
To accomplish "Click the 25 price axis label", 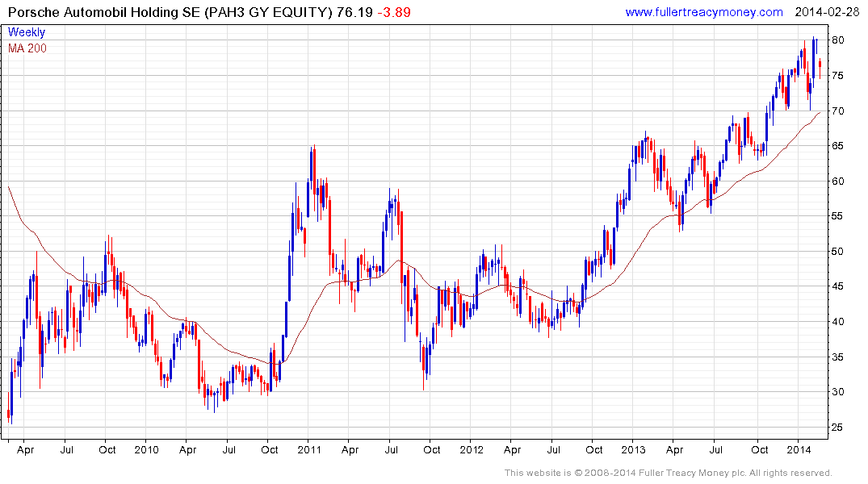I will 837,427.
